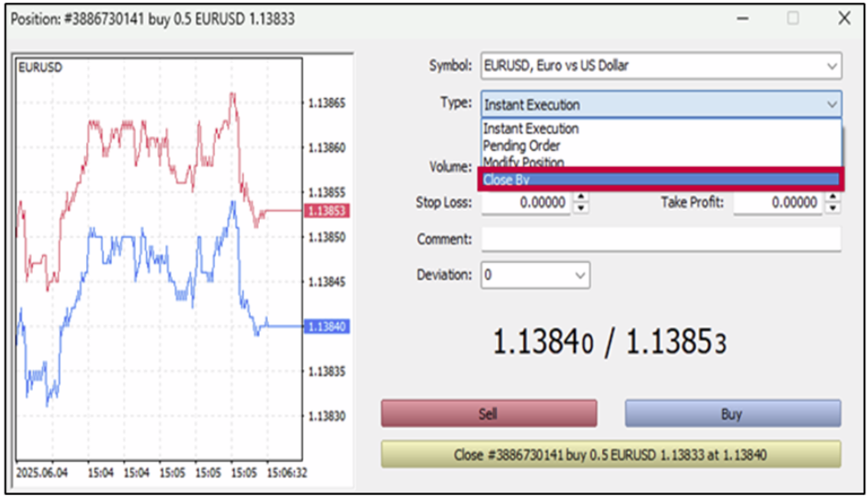Select Instant Execution from the Type list
The height and width of the screenshot is (496, 868).
click(x=531, y=129)
